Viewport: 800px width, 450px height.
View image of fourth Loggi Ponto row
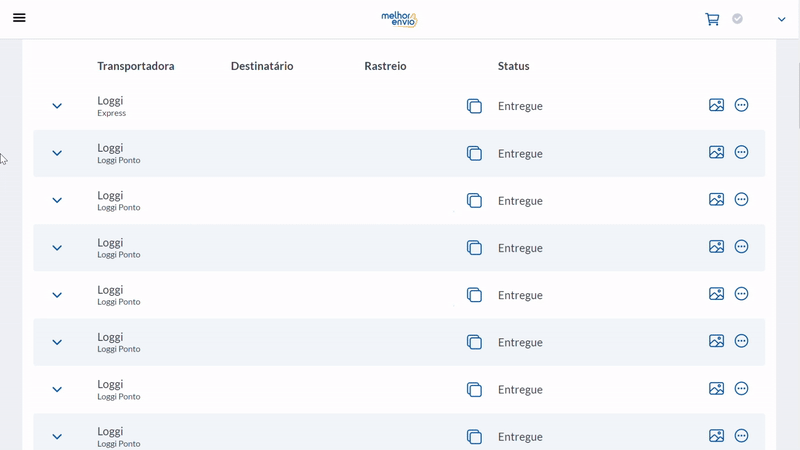click(716, 294)
